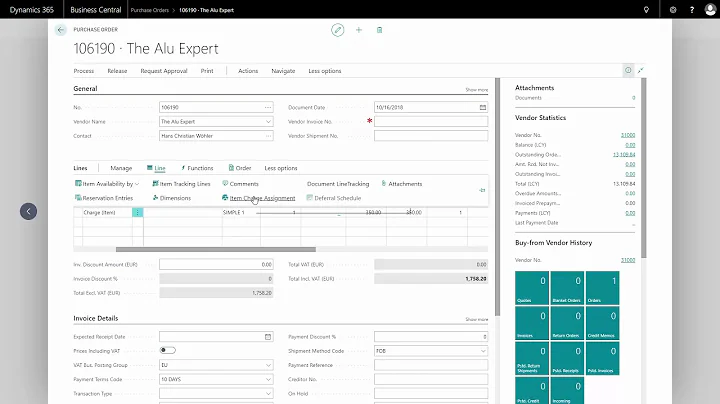Click Less options in main action bar
The image size is (720, 404).
325,71
